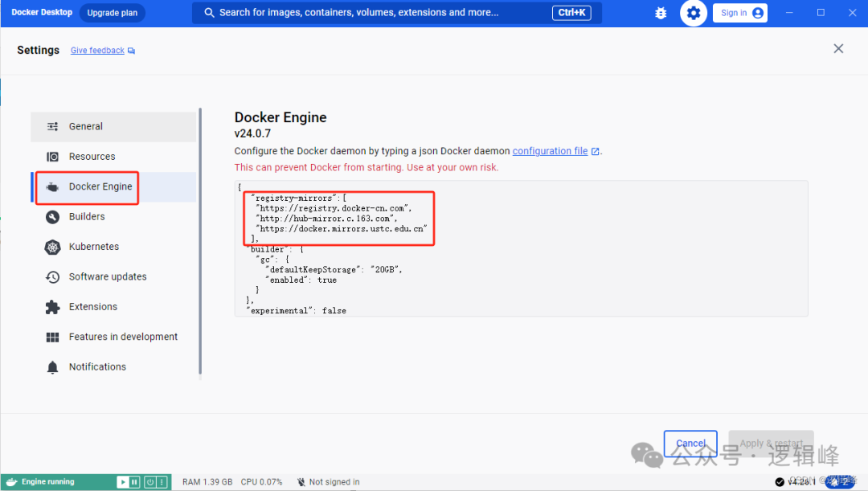Restart Docker using the power icon

(x=149, y=481)
